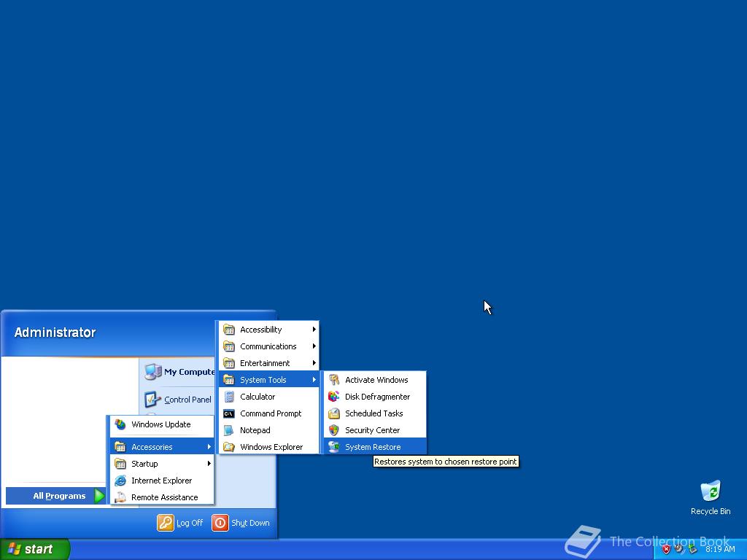Click the Scheduled Tasks icon
The image size is (747, 560).
click(334, 413)
